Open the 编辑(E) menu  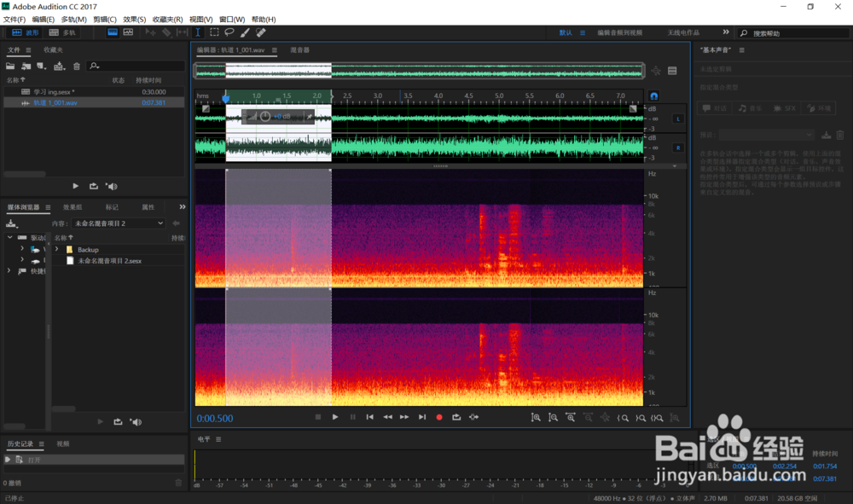[43, 19]
